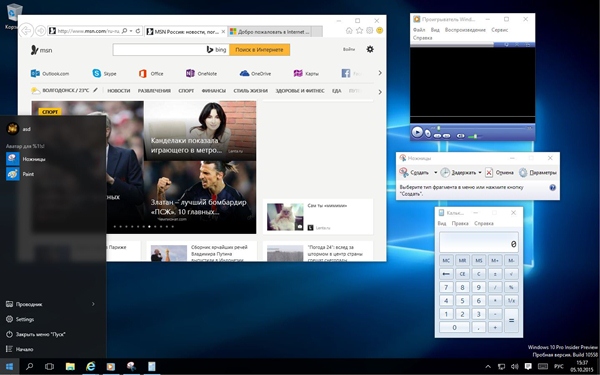Click the stop button in Media Player
This screenshot has width=600, height=375.
coord(428,134)
